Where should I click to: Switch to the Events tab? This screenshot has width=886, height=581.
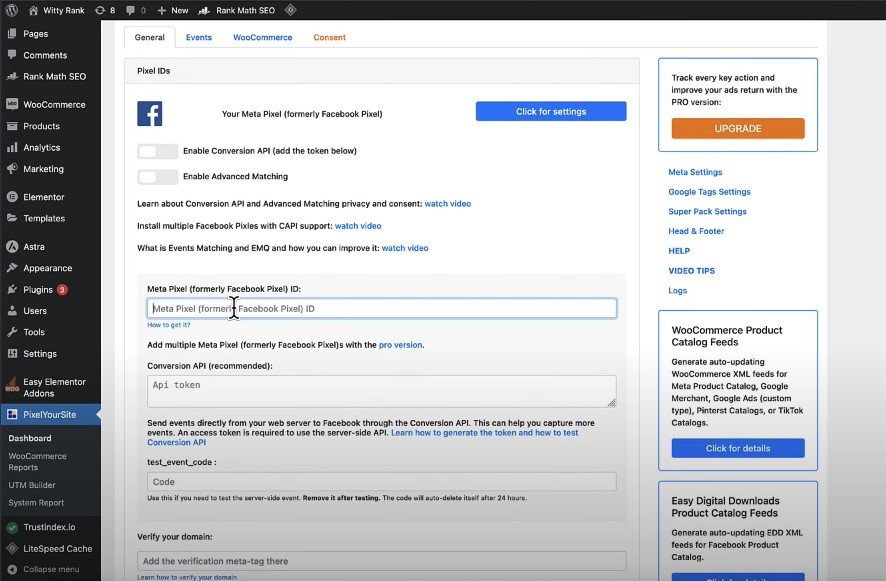coord(199,37)
